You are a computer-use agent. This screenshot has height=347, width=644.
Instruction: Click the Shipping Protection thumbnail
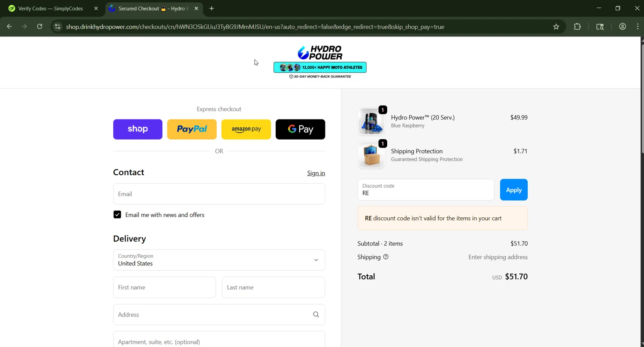click(371, 155)
